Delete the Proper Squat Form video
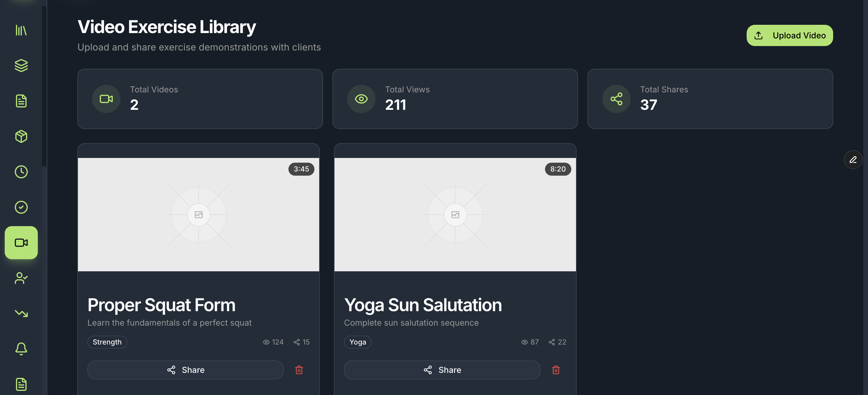 point(299,370)
